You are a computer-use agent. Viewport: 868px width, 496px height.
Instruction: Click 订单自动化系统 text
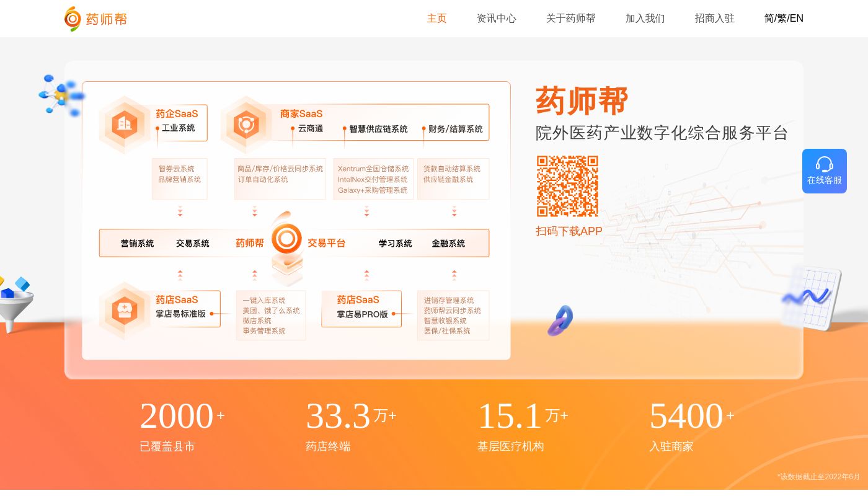263,179
